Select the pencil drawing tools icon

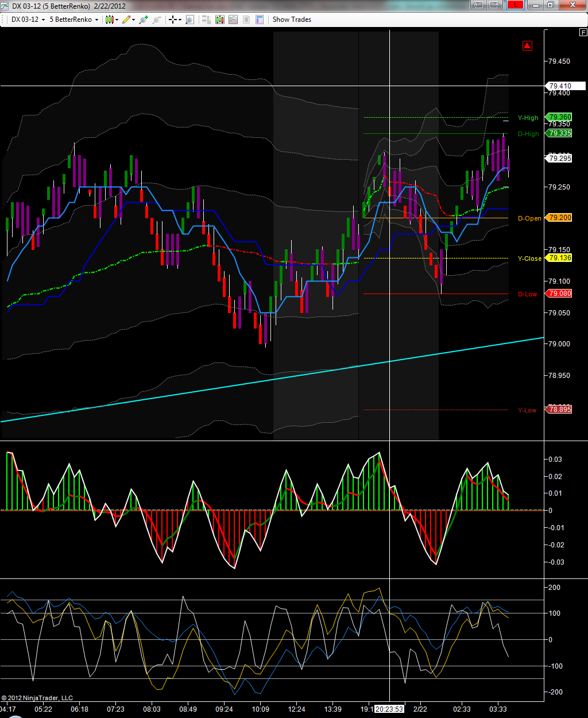126,20
